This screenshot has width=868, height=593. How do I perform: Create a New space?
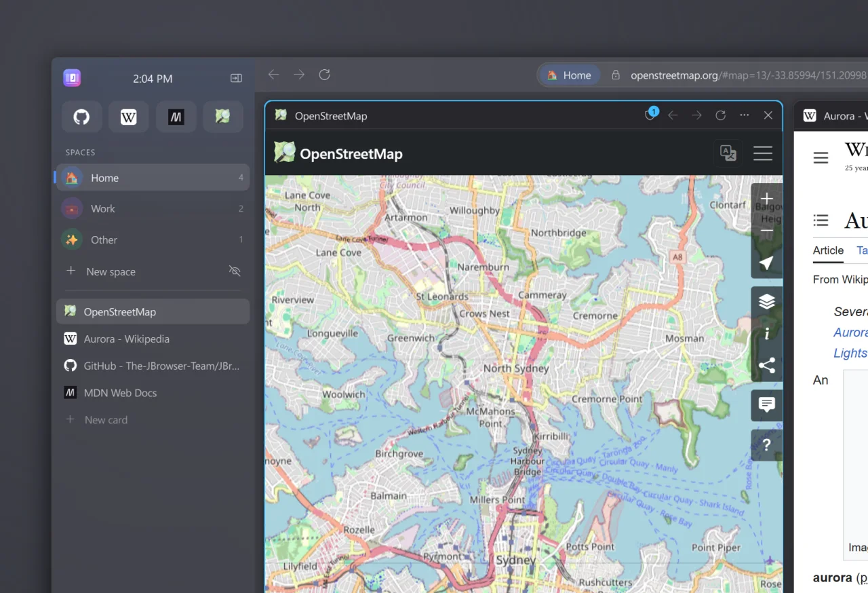tap(100, 271)
